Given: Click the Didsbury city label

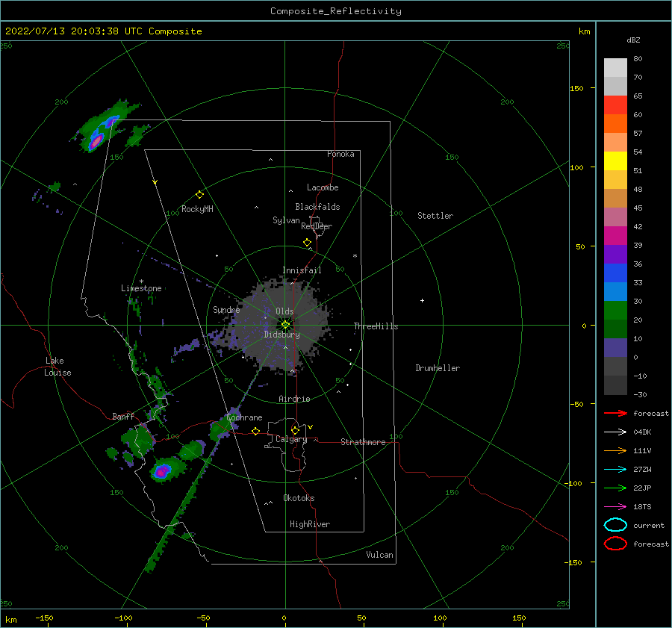Looking at the screenshot, I should coord(282,335).
